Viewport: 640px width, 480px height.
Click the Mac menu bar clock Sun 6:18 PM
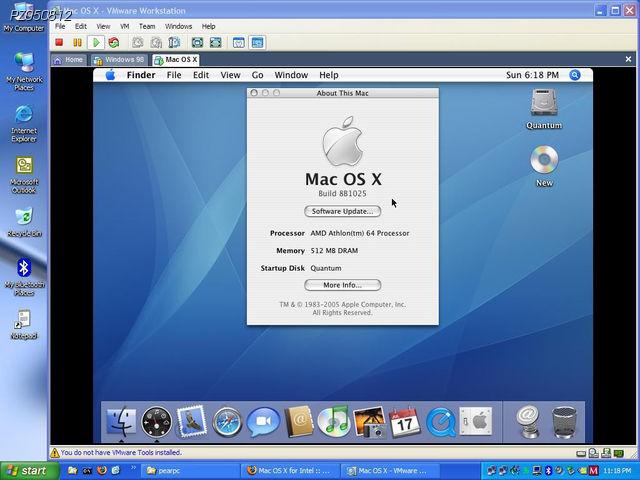(532, 75)
